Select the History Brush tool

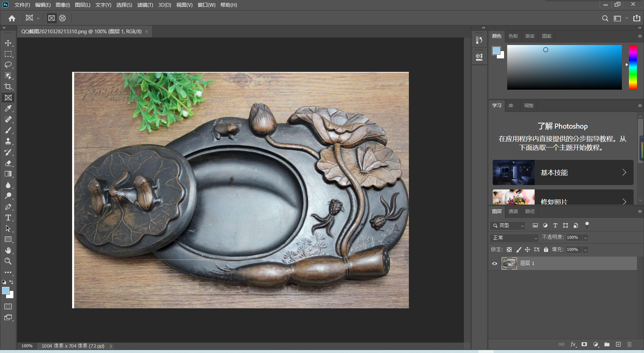coord(8,152)
